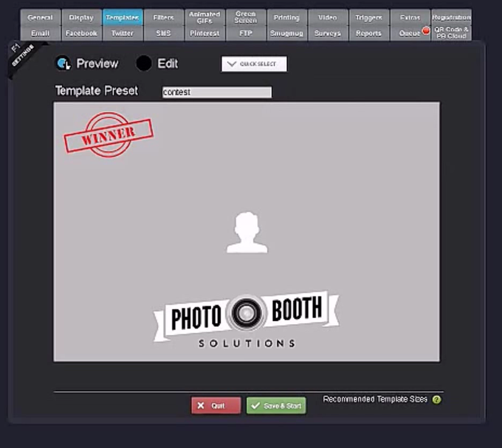Select the Triggers tab
Screen dimensions: 502x448
tap(369, 17)
